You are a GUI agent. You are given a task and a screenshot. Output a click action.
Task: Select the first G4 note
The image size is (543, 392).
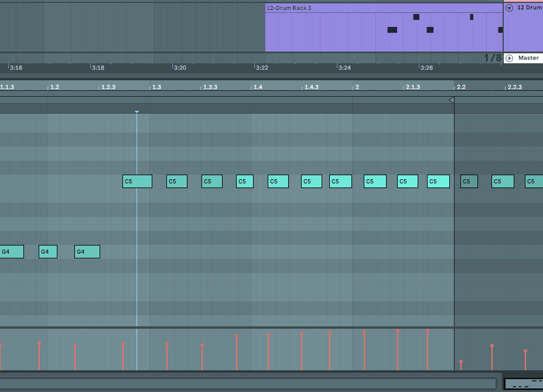(x=12, y=251)
